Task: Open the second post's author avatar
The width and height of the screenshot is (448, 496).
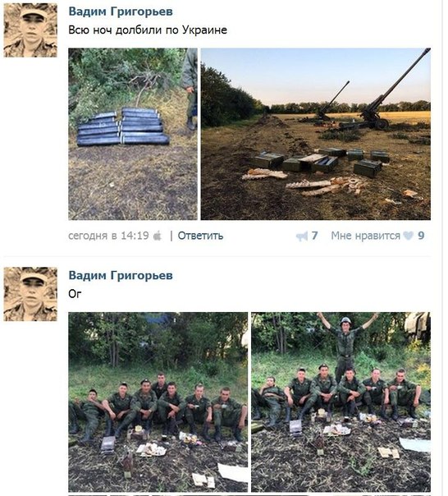Action: coord(30,294)
